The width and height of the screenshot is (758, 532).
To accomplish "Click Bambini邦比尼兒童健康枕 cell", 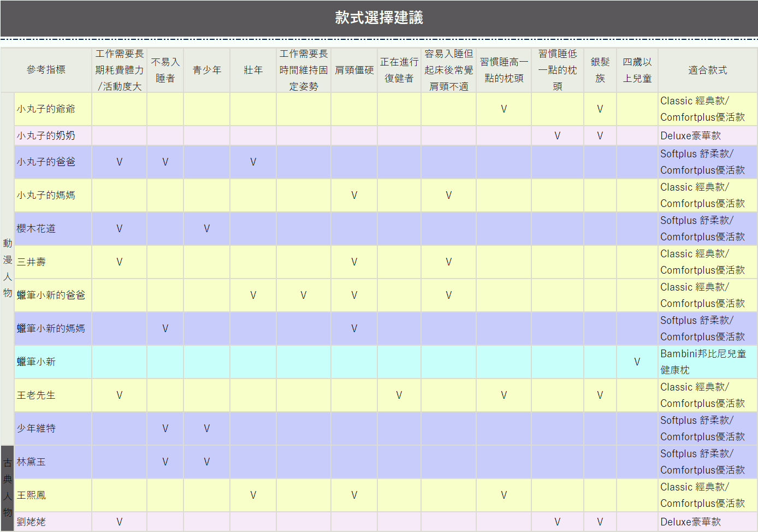I will click(708, 362).
